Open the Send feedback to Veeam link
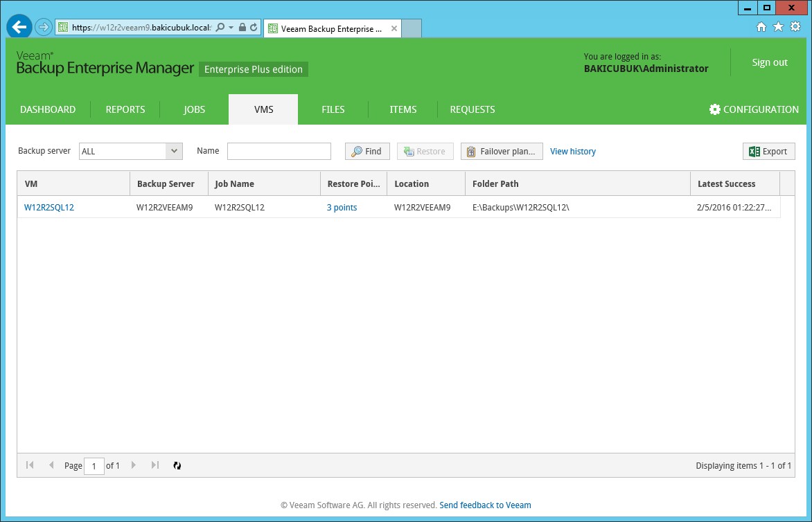 point(485,505)
